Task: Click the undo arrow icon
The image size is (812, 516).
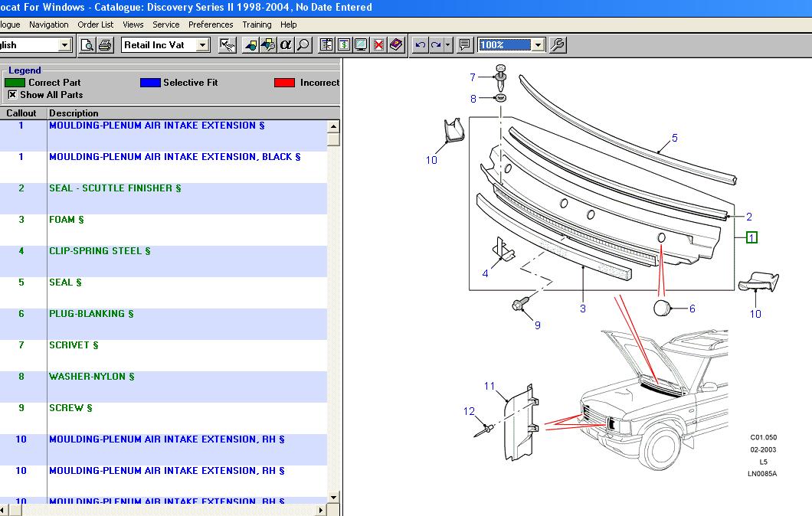Action: pos(420,45)
